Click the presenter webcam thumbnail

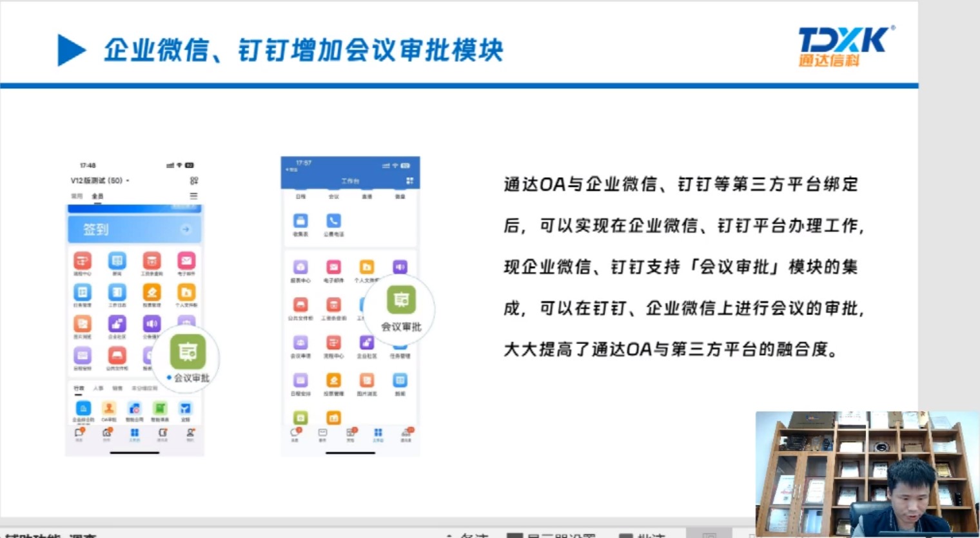click(868, 474)
